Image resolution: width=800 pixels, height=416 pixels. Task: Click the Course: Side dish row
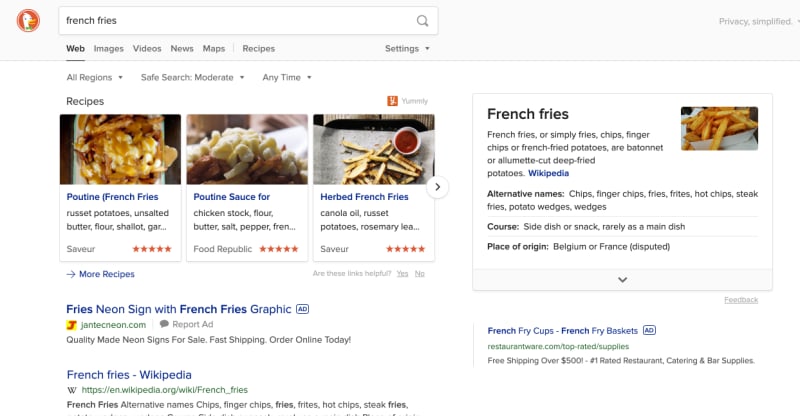622,227
